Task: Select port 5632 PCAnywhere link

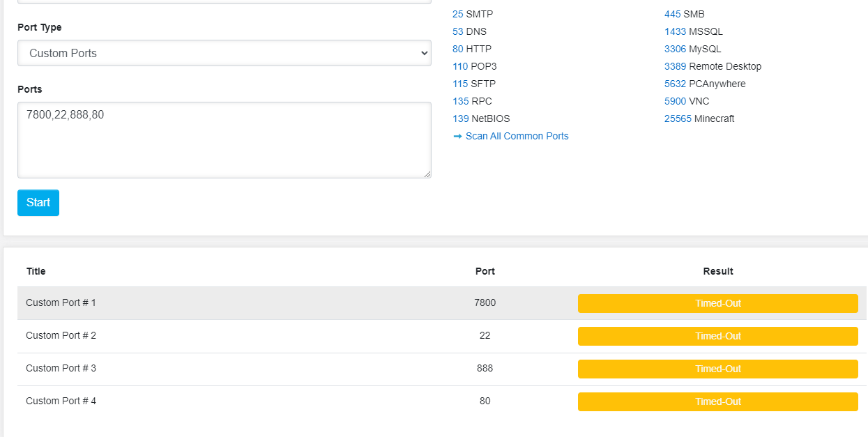Action: [675, 84]
